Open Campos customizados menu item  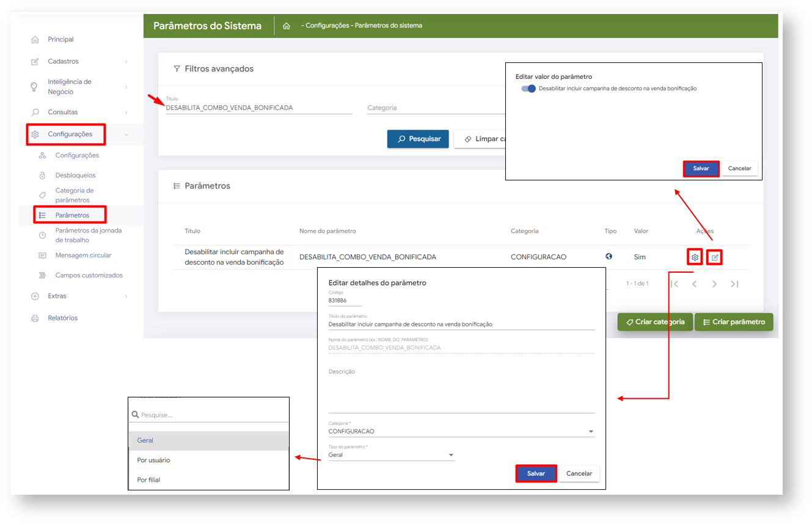click(x=89, y=276)
